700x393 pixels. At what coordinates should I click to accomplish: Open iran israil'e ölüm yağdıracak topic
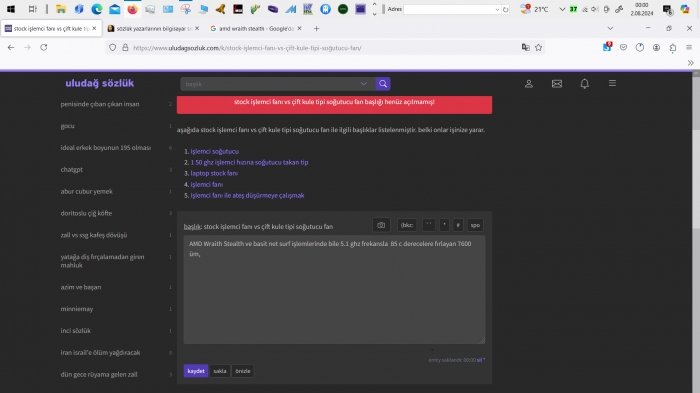tap(100, 353)
